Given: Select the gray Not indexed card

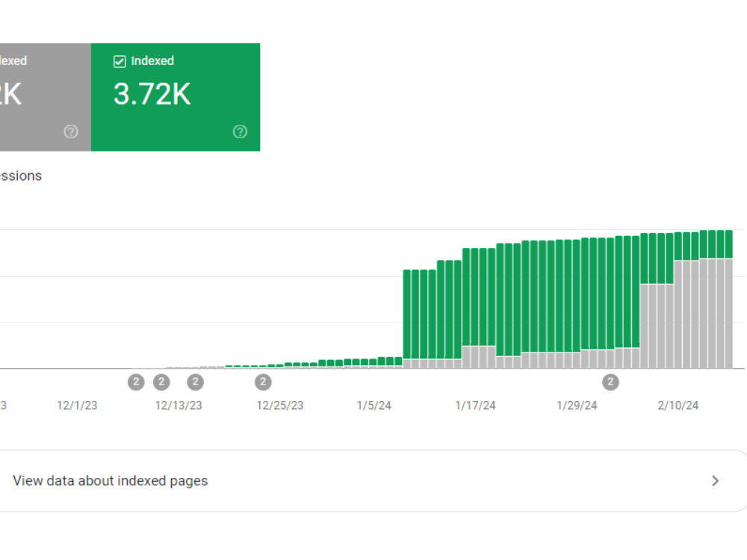Looking at the screenshot, I should point(46,97).
